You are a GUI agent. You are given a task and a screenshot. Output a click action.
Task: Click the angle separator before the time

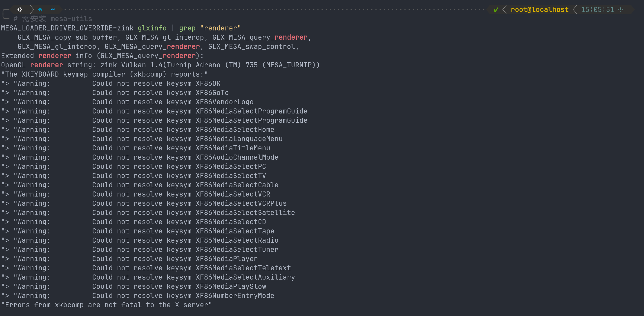pos(575,10)
